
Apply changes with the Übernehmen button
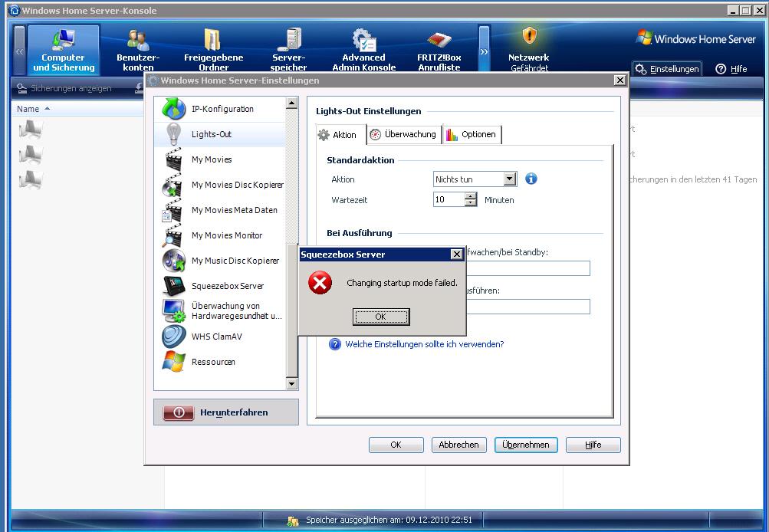526,445
